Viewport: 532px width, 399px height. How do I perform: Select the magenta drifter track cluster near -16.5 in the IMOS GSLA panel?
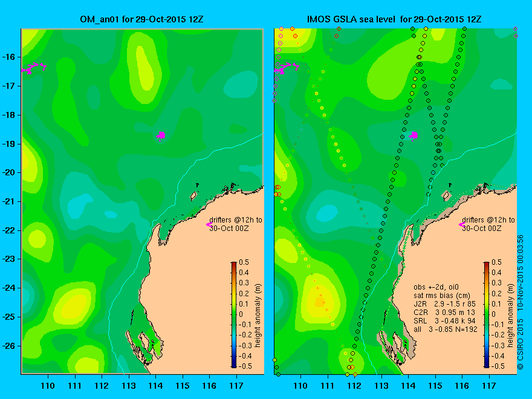[x=287, y=68]
